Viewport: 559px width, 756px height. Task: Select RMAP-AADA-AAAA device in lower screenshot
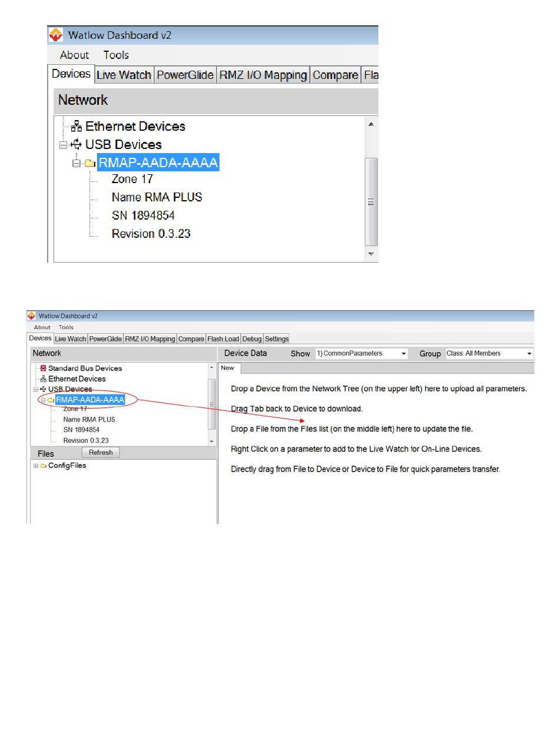(90, 400)
